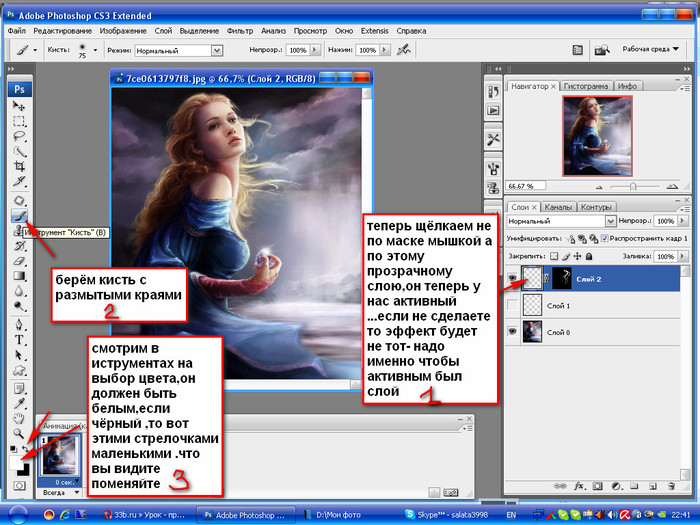Open the Файл menu
The width and height of the screenshot is (700, 525).
[17, 31]
